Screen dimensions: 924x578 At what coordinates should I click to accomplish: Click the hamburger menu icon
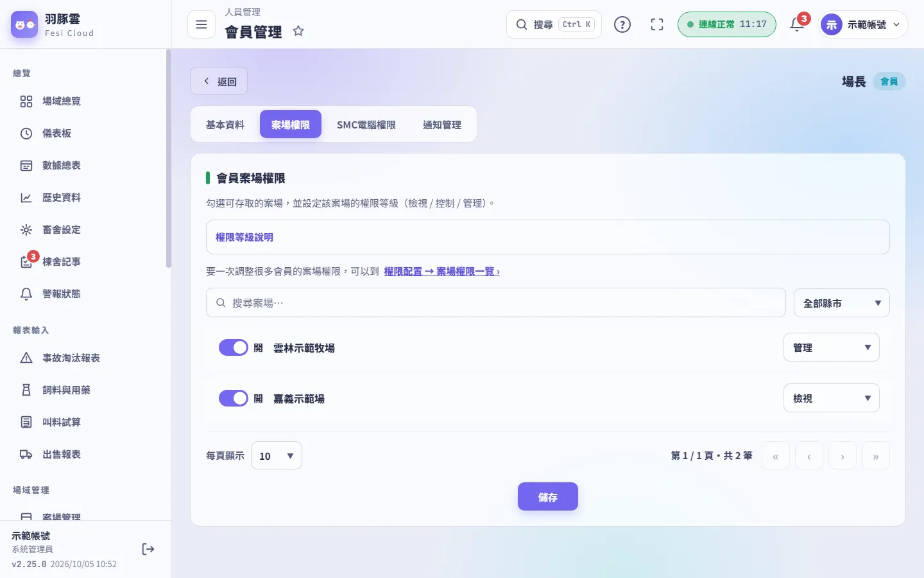(x=201, y=24)
